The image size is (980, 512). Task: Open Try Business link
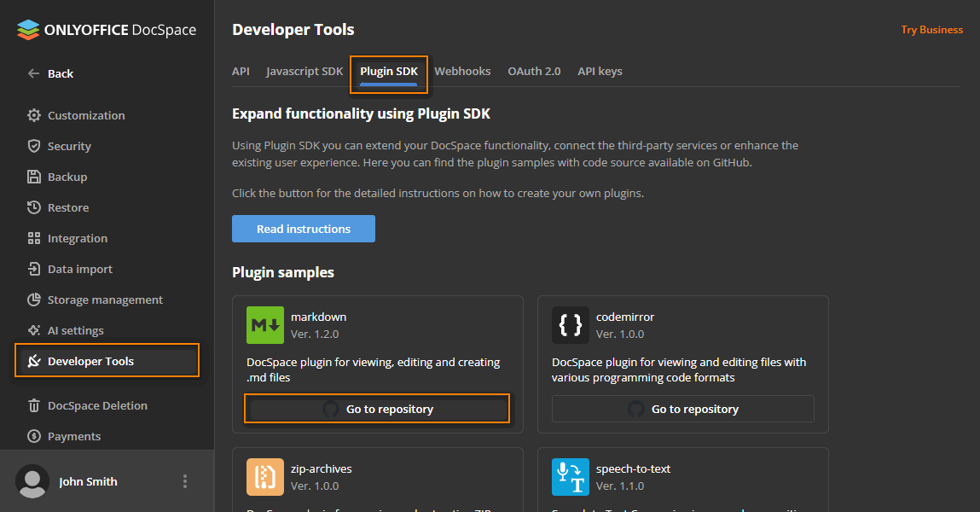(931, 29)
